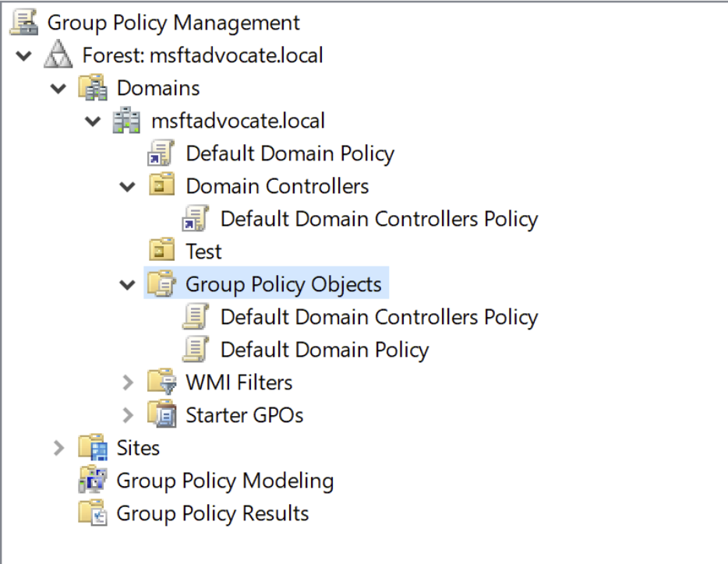728x564 pixels.
Task: Expand the Sites node
Action: (x=59, y=448)
